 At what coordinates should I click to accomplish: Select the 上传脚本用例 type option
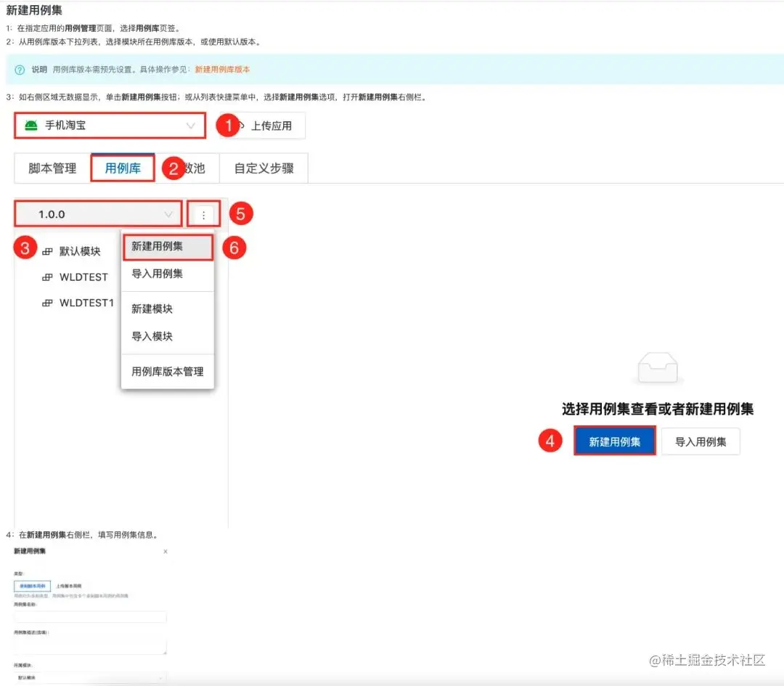69,586
